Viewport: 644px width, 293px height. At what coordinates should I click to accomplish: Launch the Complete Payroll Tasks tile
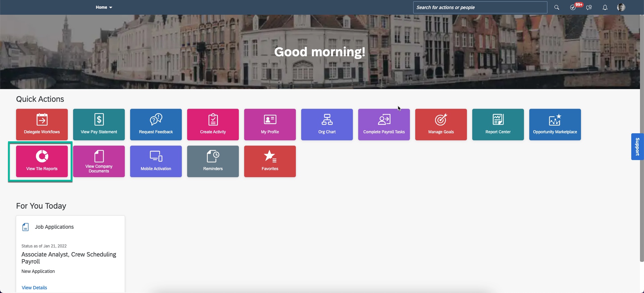384,125
